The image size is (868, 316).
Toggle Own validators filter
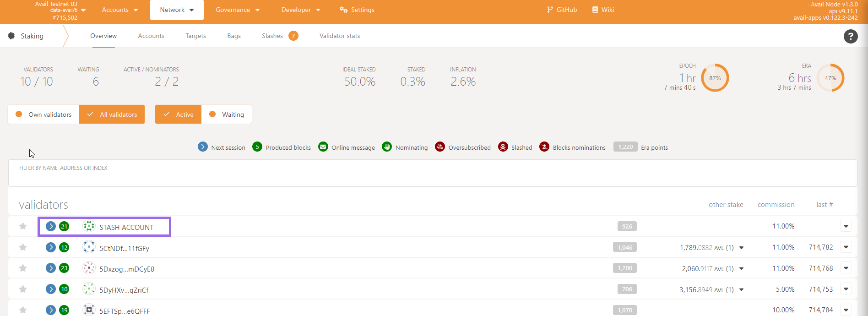pyautogui.click(x=44, y=114)
